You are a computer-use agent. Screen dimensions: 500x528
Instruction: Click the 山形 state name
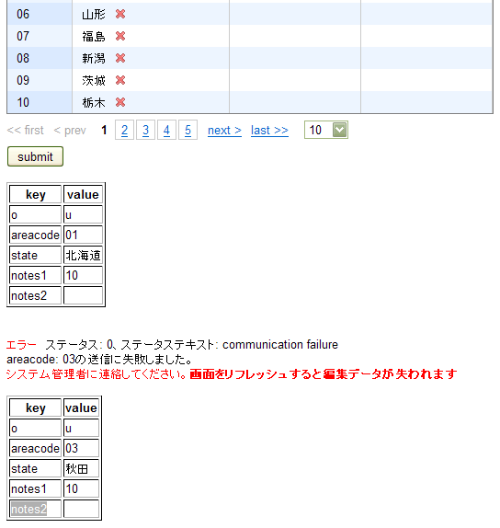pos(94,14)
